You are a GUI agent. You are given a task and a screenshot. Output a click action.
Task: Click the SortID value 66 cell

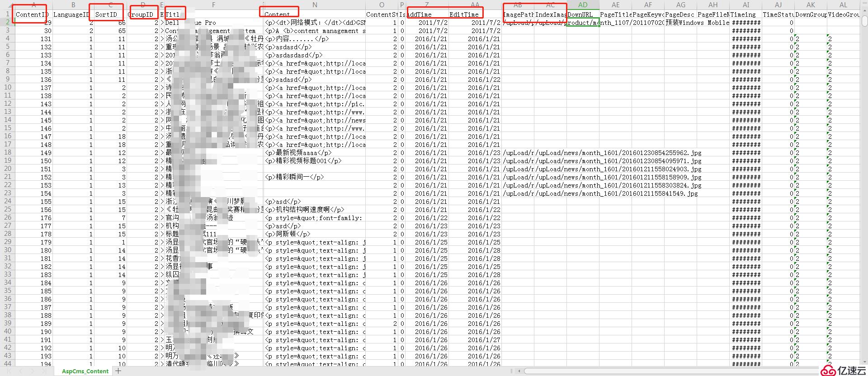coord(110,23)
